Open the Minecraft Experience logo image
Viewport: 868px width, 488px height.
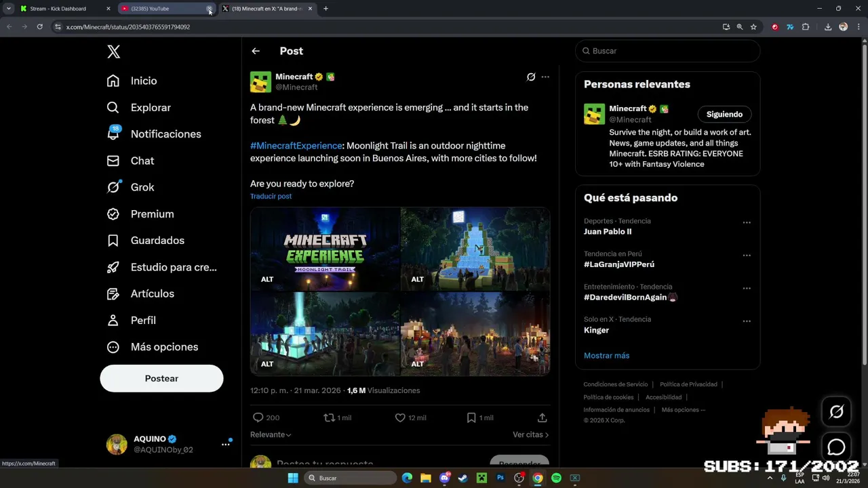pyautogui.click(x=325, y=249)
